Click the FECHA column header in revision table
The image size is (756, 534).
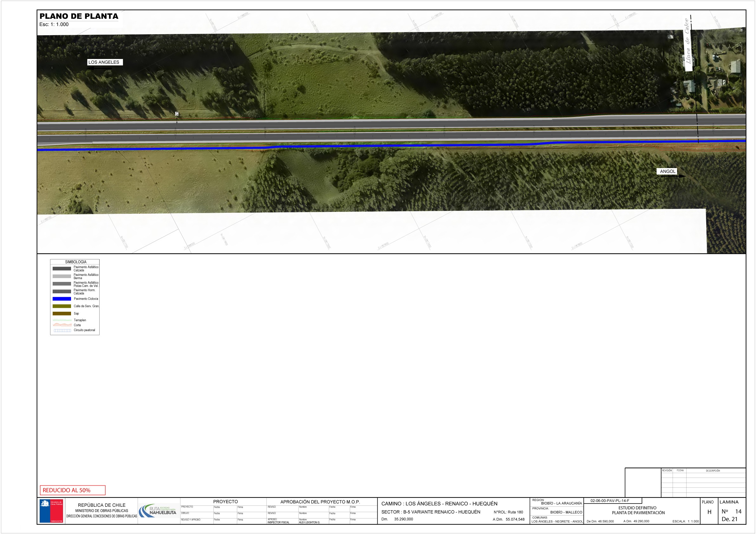click(680, 471)
